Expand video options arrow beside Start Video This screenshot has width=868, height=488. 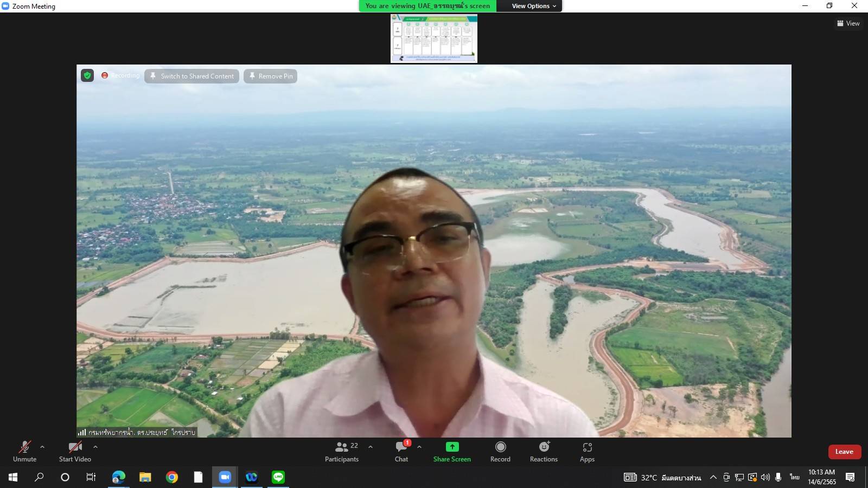tap(95, 447)
